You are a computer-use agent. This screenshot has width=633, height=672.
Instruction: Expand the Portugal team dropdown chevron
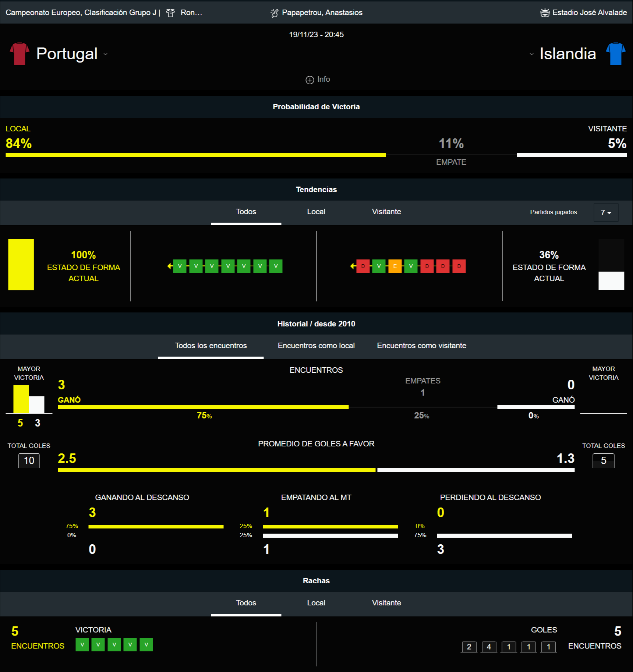point(106,54)
